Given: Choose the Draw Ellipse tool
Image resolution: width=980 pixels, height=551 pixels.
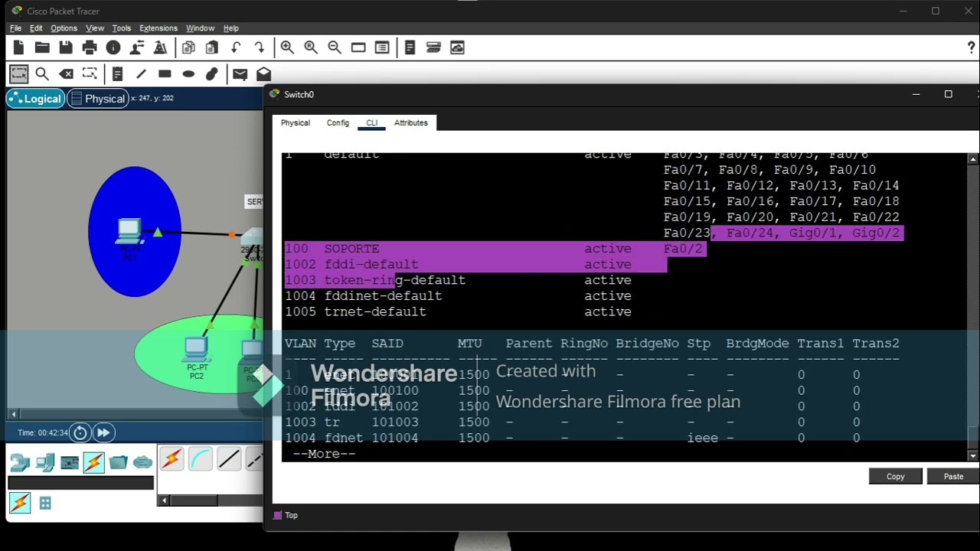Looking at the screenshot, I should coord(188,73).
